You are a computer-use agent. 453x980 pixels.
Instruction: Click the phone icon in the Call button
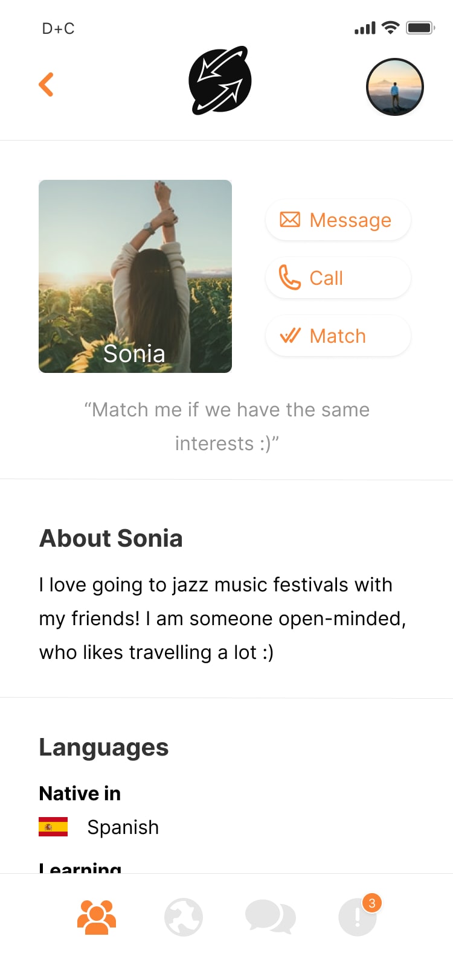click(290, 278)
